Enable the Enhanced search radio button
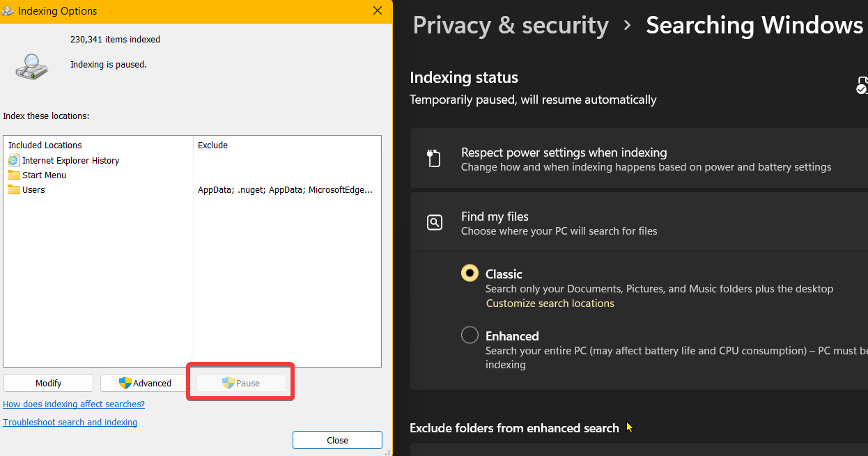The height and width of the screenshot is (456, 868). (x=470, y=336)
